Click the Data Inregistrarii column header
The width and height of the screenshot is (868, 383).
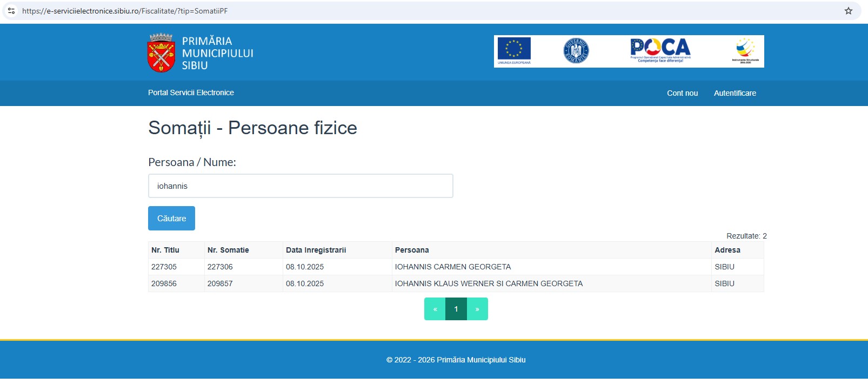coord(316,250)
